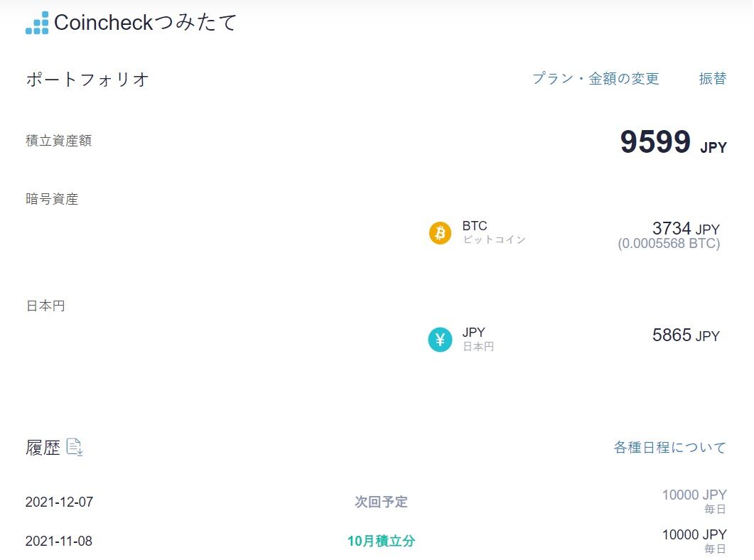Download history via icon beside 履歴

pos(75,447)
